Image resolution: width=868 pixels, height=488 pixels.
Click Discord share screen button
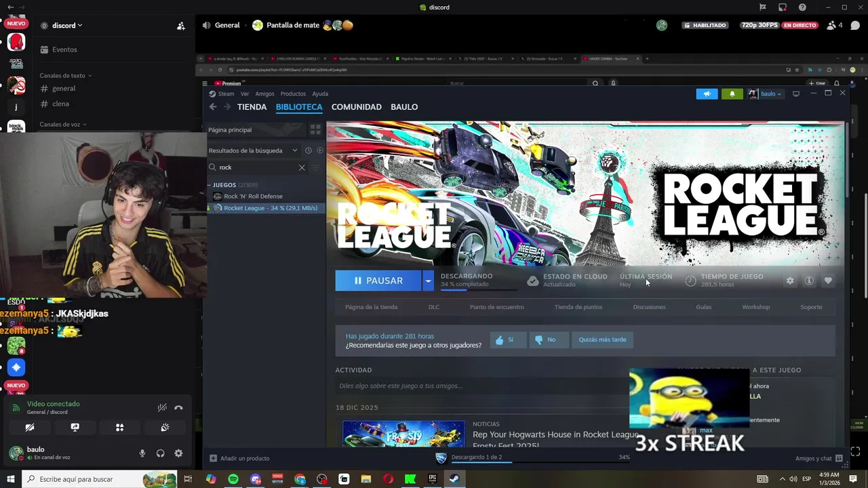click(75, 428)
